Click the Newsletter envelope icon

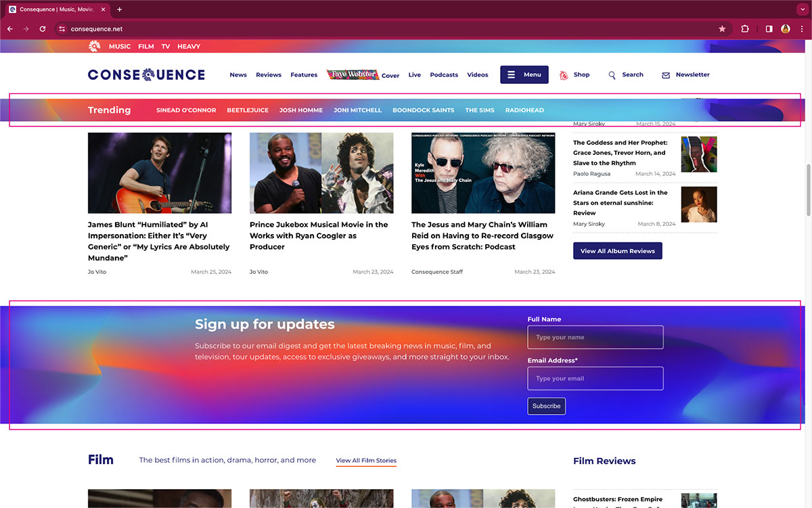(666, 75)
